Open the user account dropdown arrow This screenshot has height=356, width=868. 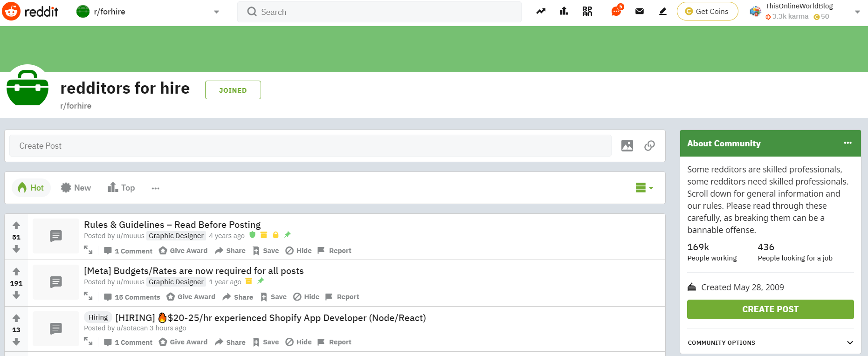[x=857, y=12]
